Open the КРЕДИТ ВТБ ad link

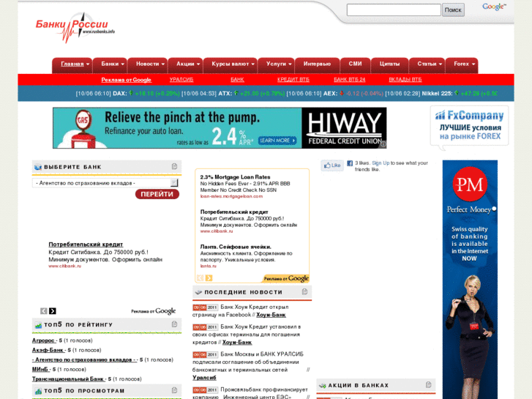(x=293, y=80)
